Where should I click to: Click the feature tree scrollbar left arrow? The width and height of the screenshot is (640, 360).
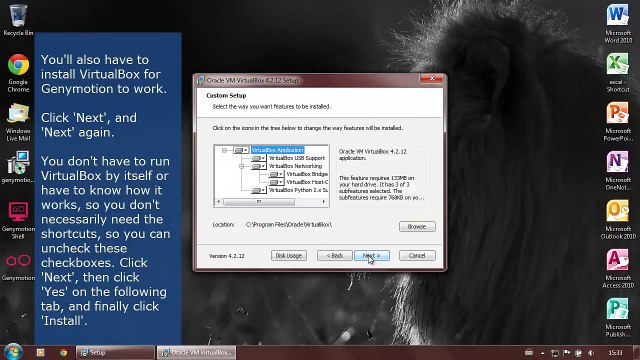219,202
